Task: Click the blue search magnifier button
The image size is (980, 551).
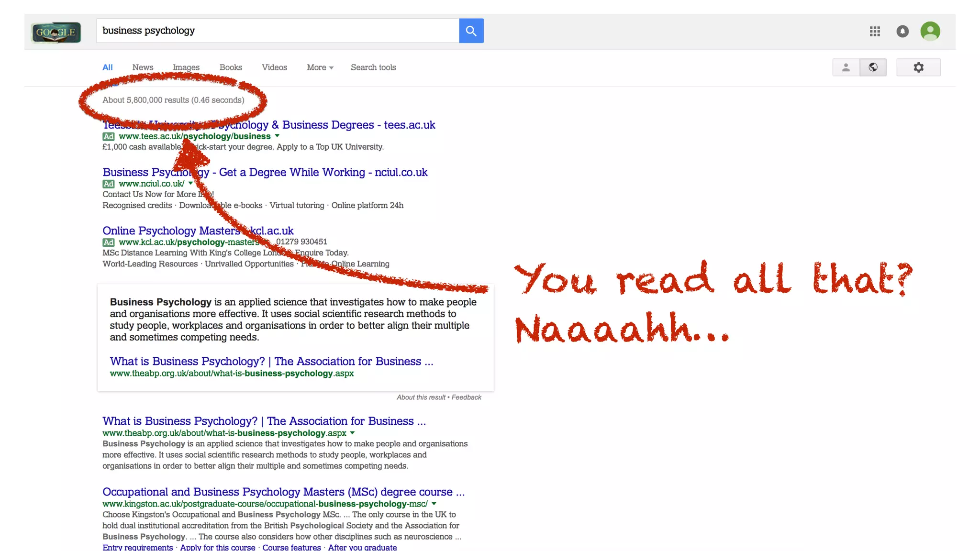Action: click(x=471, y=31)
